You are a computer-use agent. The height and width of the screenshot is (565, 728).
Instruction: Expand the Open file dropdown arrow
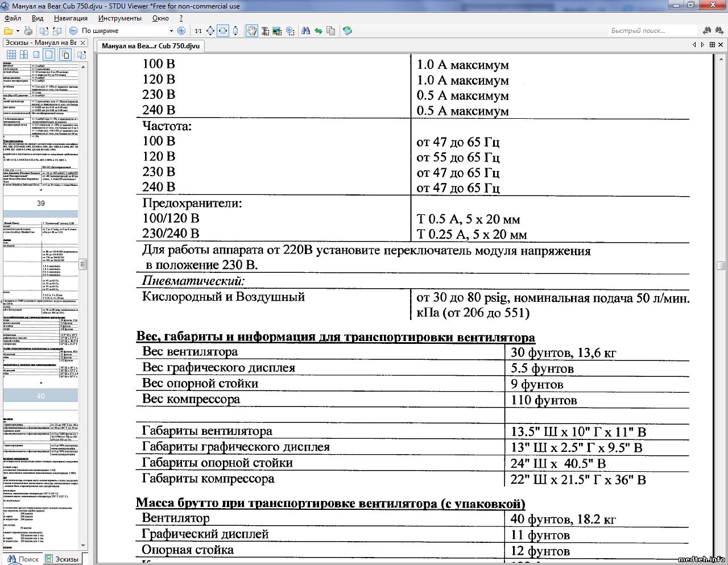pos(18,31)
